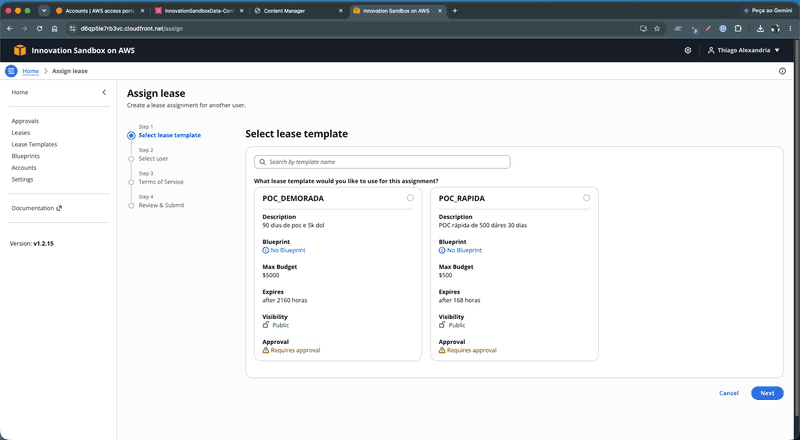Click the browser home icon
Viewport: 800px width, 440px height.
click(55, 29)
